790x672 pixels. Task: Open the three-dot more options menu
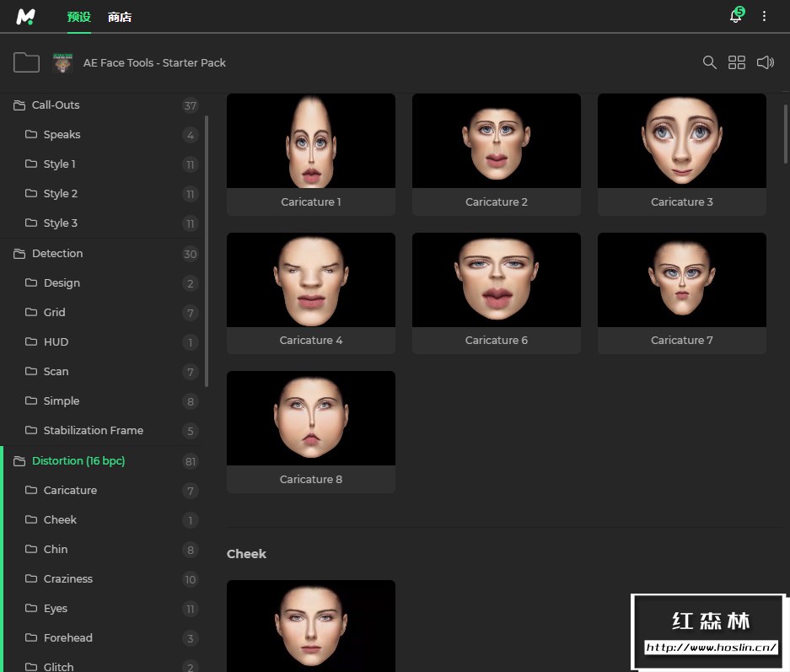tap(765, 17)
